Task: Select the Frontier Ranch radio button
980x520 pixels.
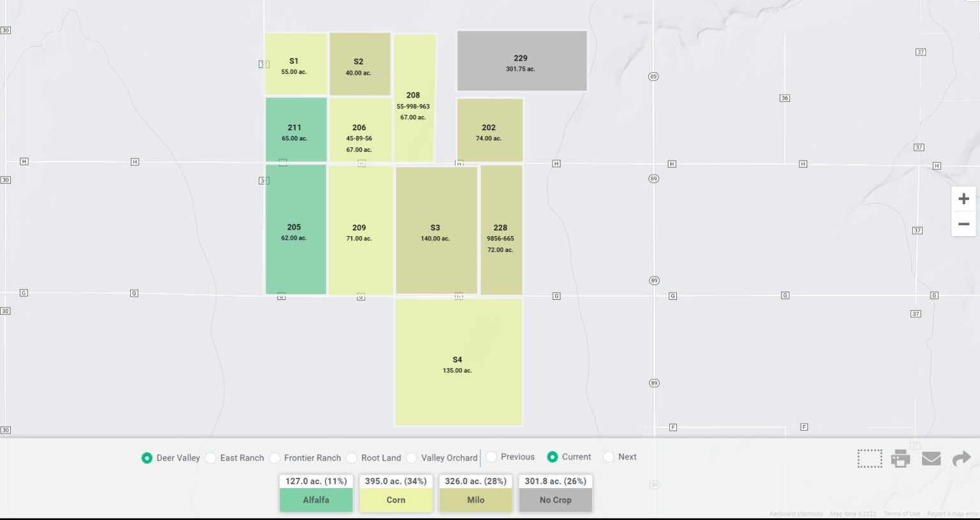Action: click(274, 458)
